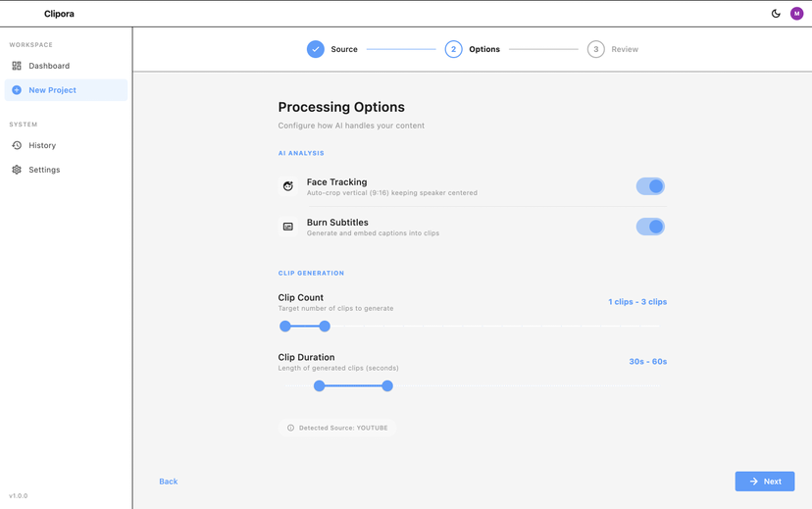Open Dashboard from the sidebar

(x=49, y=66)
